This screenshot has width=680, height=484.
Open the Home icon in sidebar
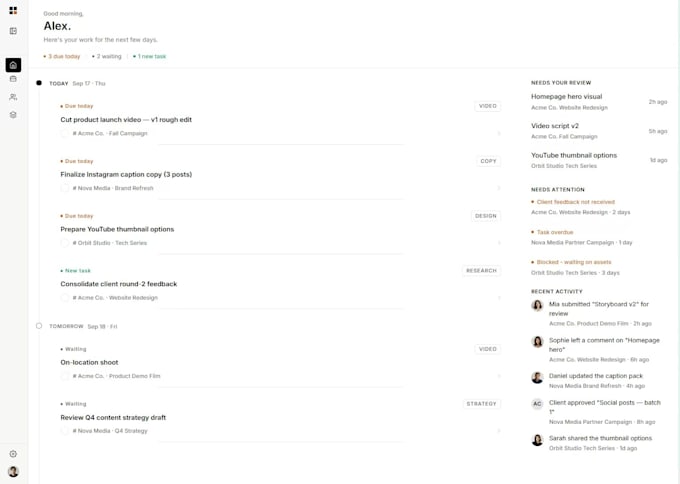(13, 65)
